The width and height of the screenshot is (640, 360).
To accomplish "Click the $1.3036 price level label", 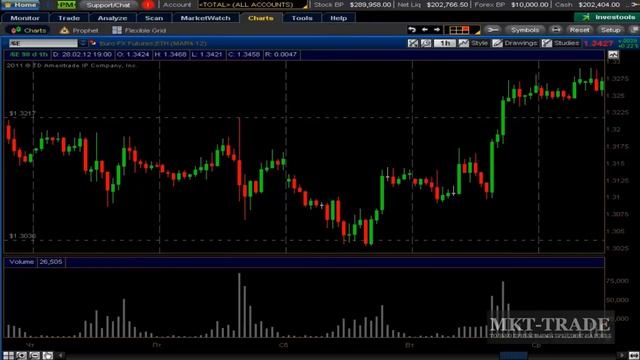I will (x=22, y=236).
